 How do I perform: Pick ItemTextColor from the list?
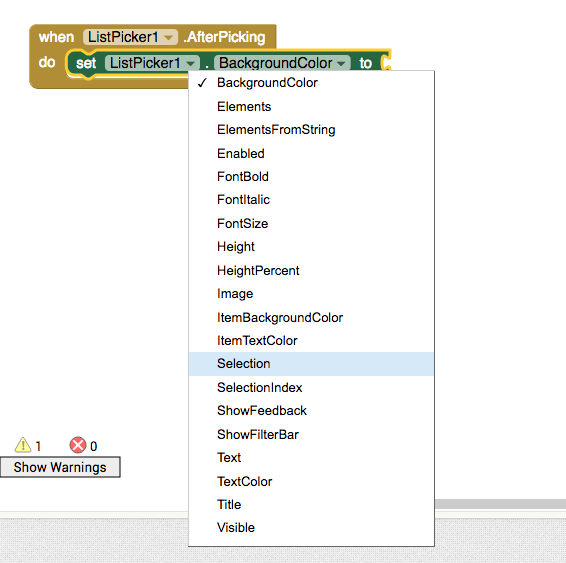[311, 340]
